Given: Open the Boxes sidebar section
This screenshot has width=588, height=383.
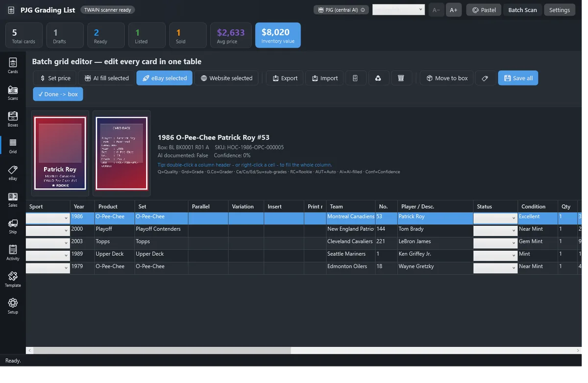Looking at the screenshot, I should (13, 119).
